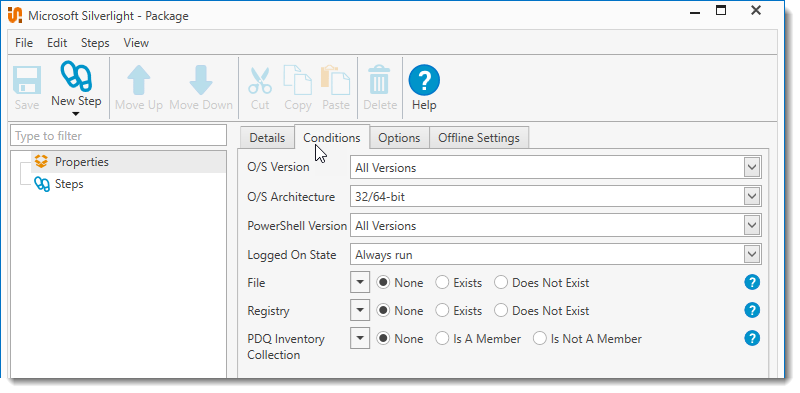Open the Steps menu
Viewport: 800px width, 393px height.
click(95, 43)
